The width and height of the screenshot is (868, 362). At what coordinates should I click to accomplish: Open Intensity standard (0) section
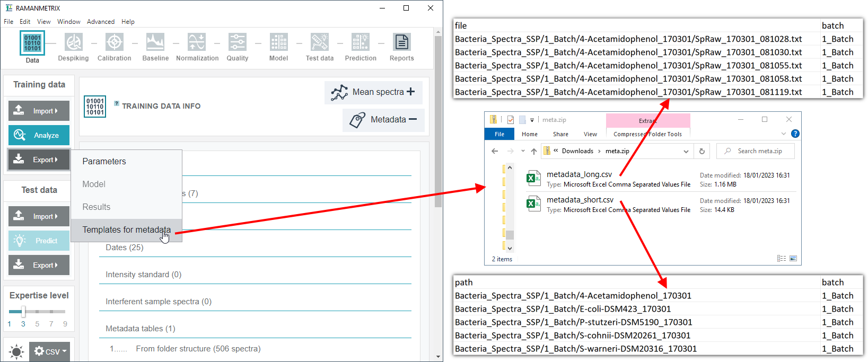(x=255, y=275)
